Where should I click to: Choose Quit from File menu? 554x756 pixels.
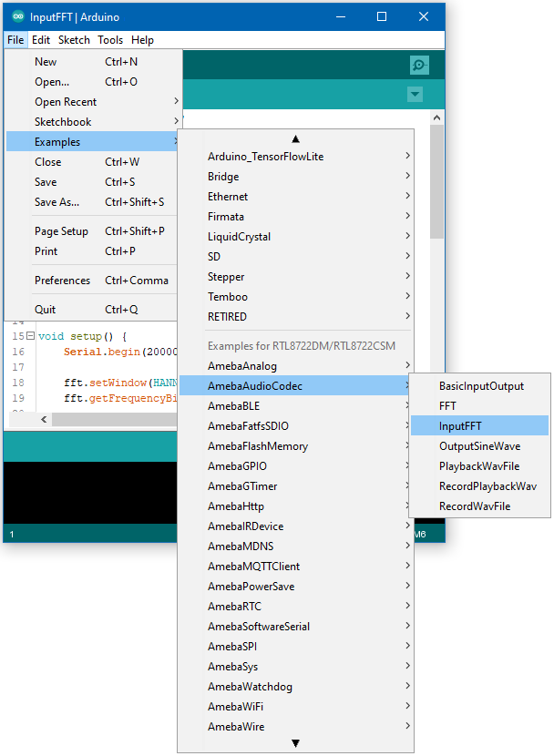click(x=46, y=310)
